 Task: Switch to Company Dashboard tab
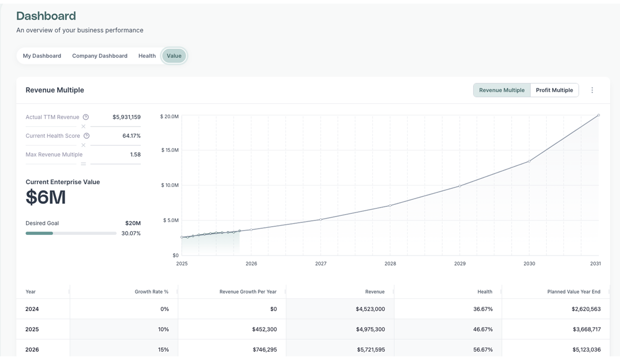(100, 56)
